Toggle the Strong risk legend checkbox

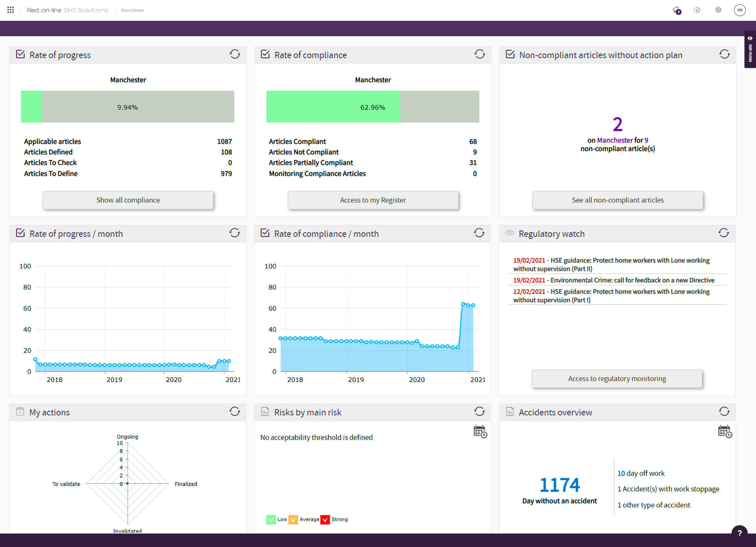325,520
